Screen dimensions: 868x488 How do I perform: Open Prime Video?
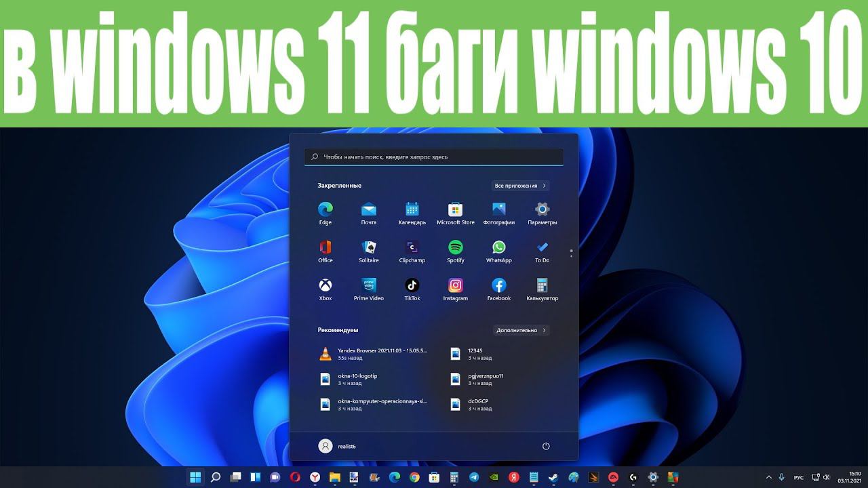pyautogui.click(x=369, y=289)
